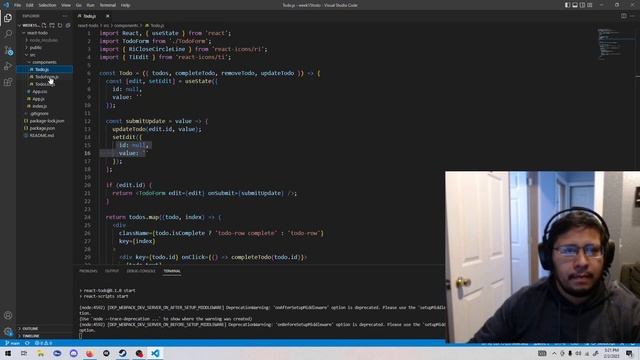Click the code minimap overview
640x360 pixels.
(616, 44)
